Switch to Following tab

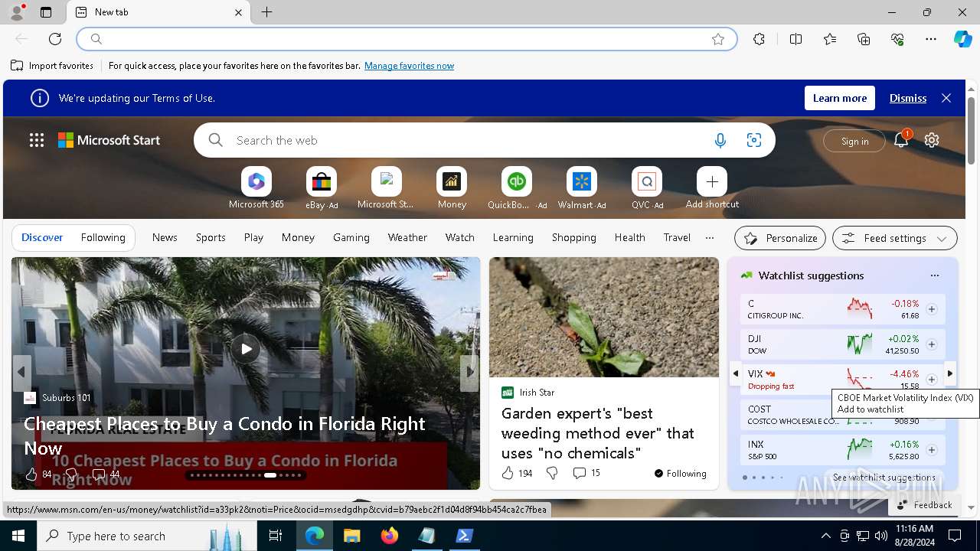[103, 237]
